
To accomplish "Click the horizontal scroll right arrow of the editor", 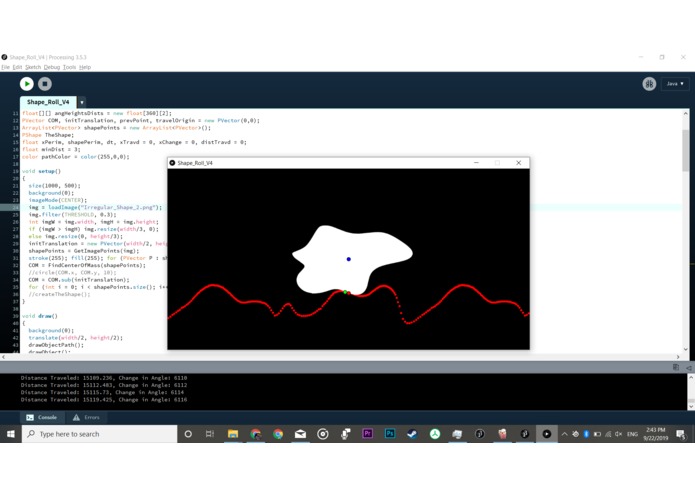I will (x=678, y=357).
